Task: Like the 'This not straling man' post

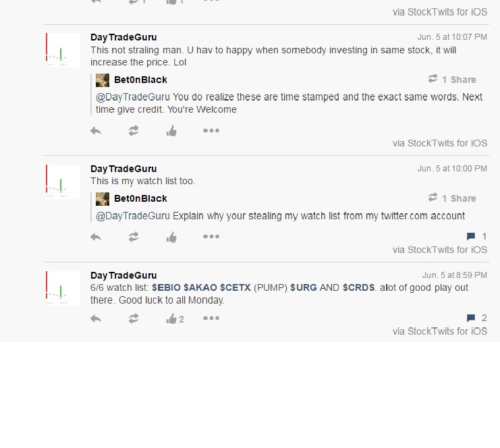Action: click(x=171, y=131)
